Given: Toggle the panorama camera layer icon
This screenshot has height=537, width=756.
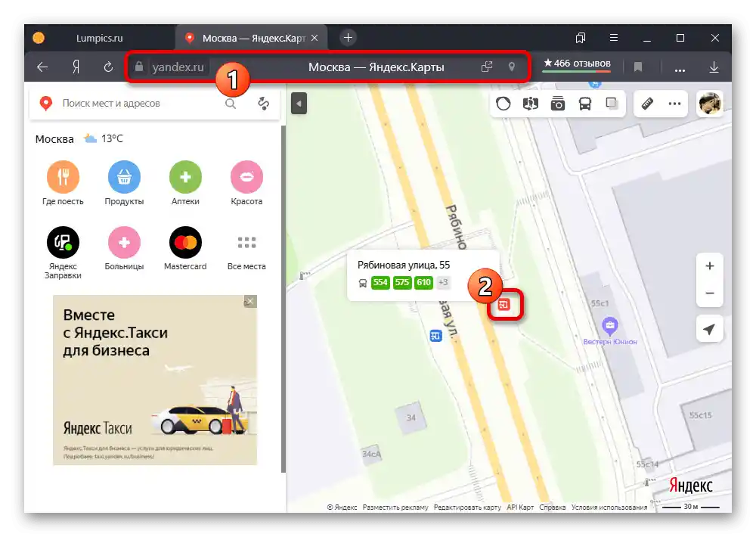Looking at the screenshot, I should [x=558, y=104].
